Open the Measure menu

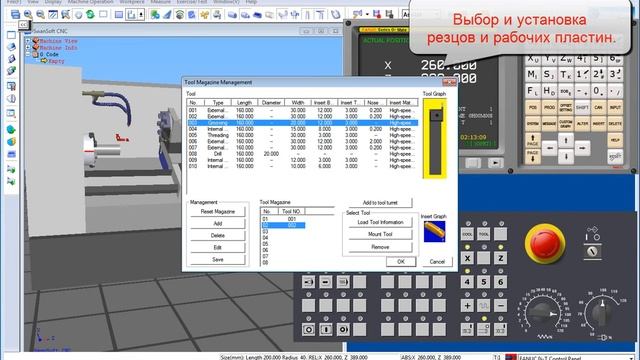coord(160,2)
